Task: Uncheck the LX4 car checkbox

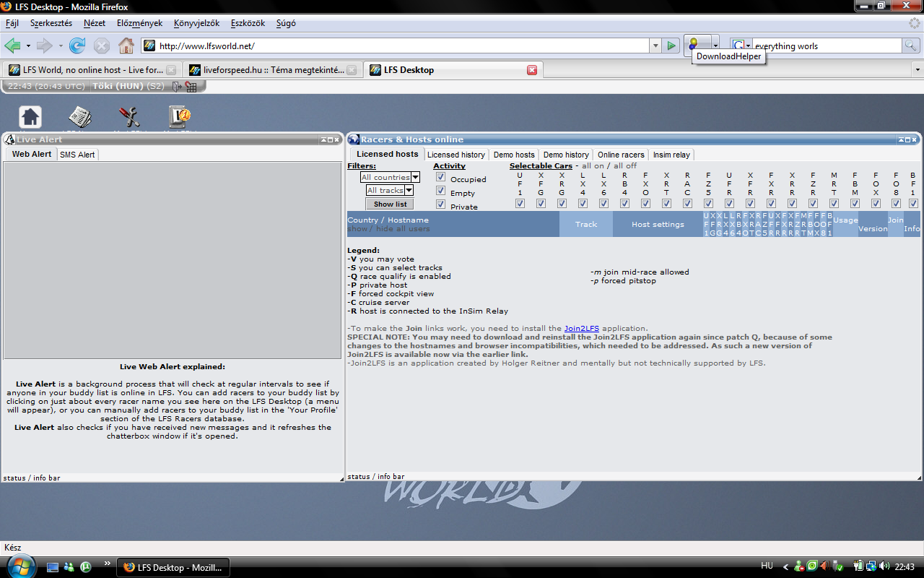Action: point(583,204)
